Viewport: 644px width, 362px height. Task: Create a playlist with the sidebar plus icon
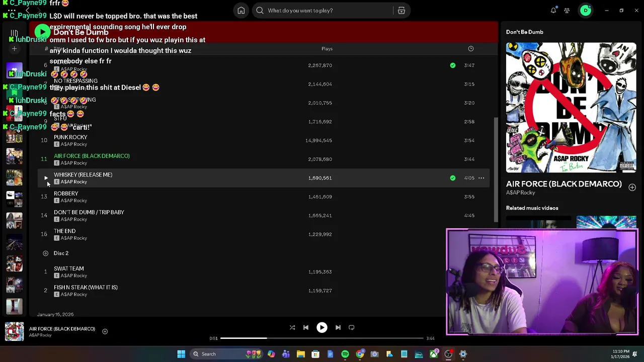14,49
